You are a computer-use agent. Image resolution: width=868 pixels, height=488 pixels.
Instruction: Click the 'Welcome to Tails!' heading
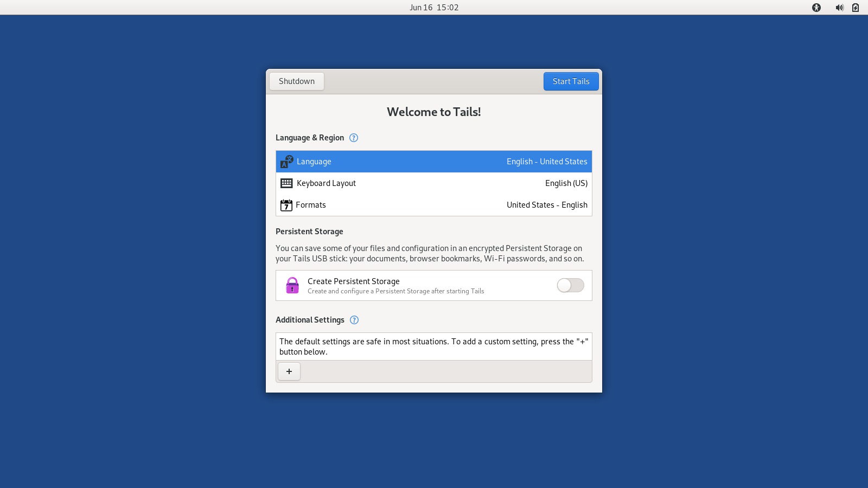[x=434, y=112]
